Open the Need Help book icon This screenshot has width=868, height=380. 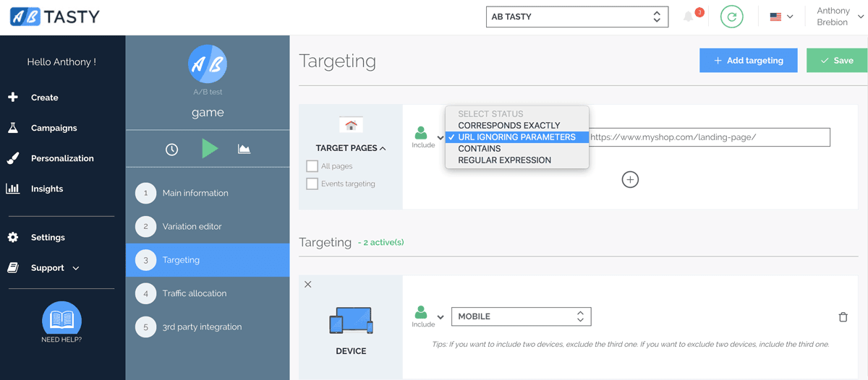(x=61, y=320)
